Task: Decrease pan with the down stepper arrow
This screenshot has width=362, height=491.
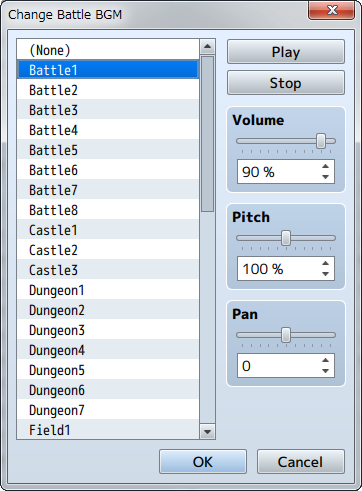Action: [326, 371]
